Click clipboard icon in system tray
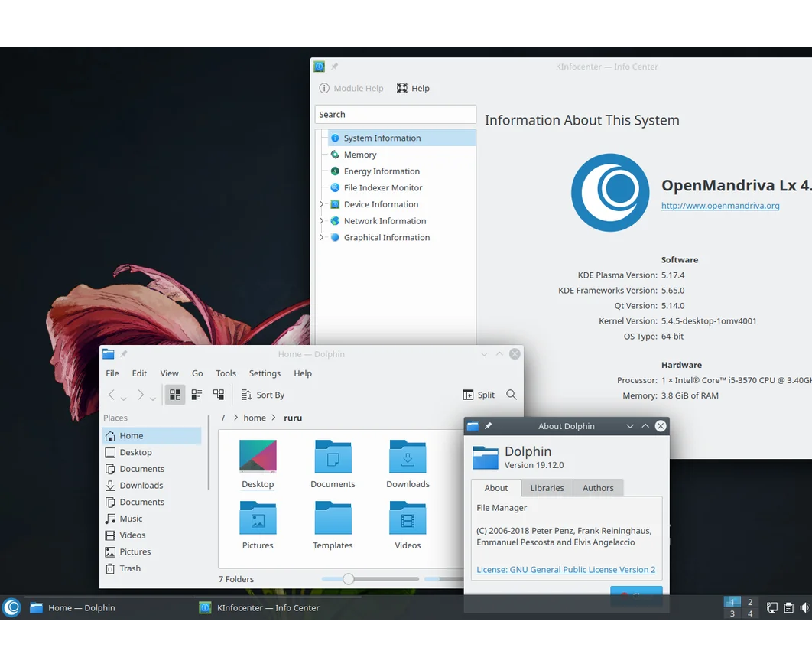Image resolution: width=812 pixels, height=667 pixels. click(789, 608)
